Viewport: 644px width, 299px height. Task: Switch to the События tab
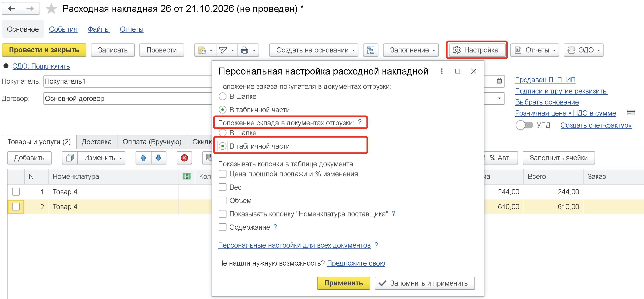[63, 29]
